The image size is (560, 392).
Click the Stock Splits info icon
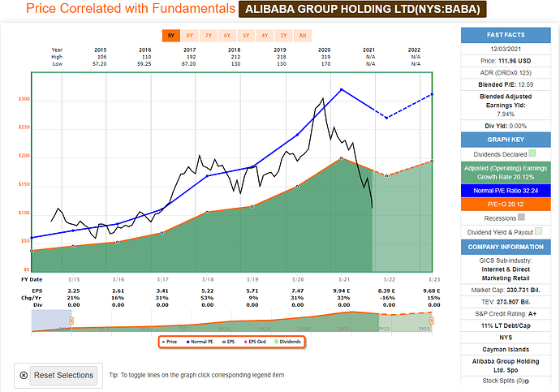(527, 381)
